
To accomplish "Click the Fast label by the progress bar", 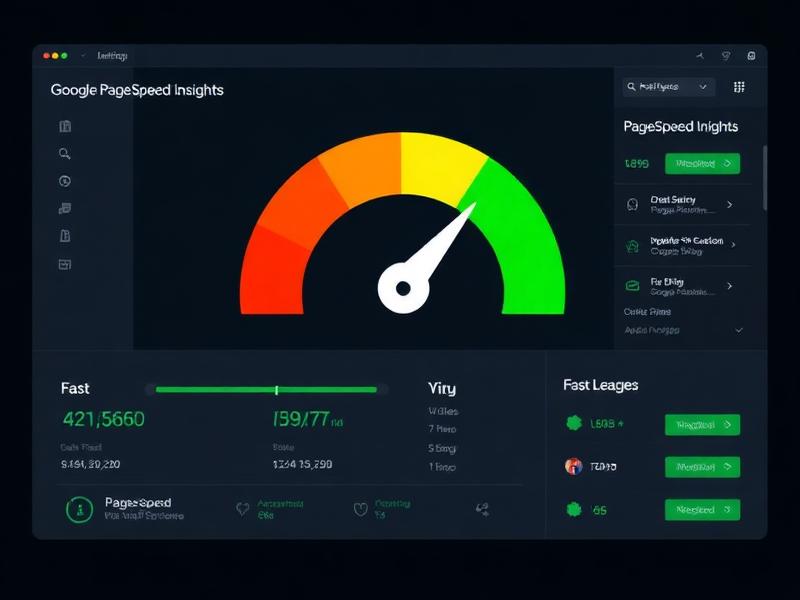I will click(x=75, y=388).
